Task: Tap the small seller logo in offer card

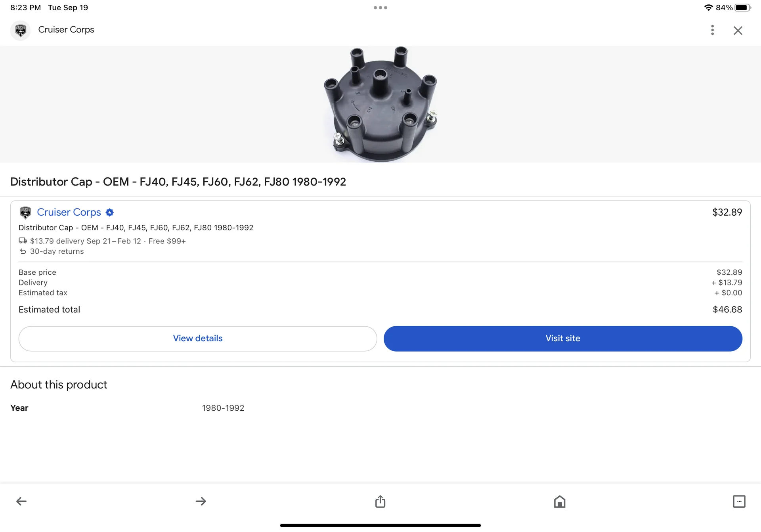Action: [25, 212]
